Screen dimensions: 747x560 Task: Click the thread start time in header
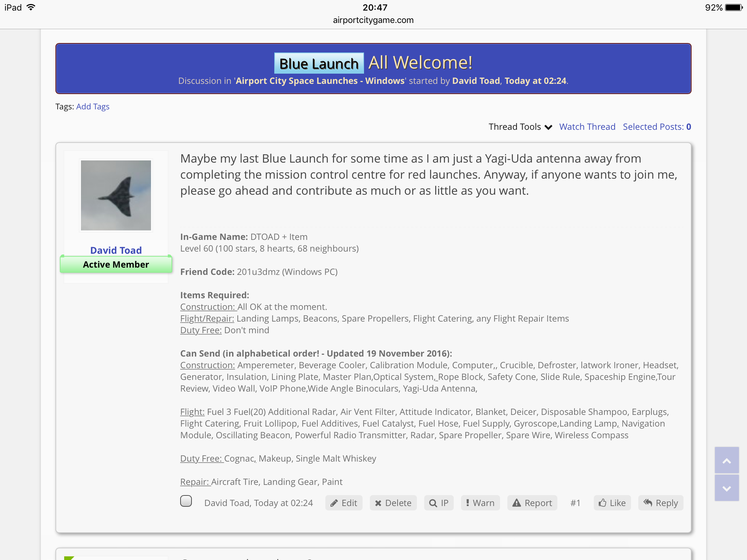click(535, 81)
